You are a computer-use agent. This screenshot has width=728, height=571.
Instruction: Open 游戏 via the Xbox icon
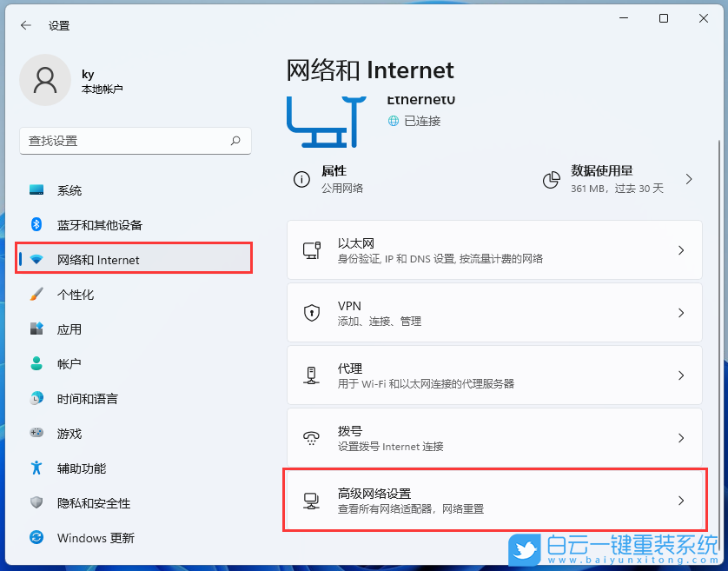(36, 433)
